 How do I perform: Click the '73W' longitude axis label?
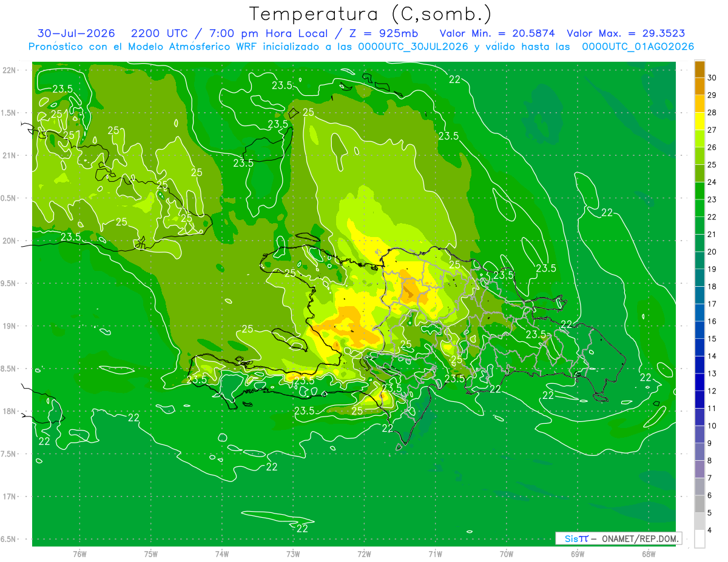pyautogui.click(x=293, y=554)
